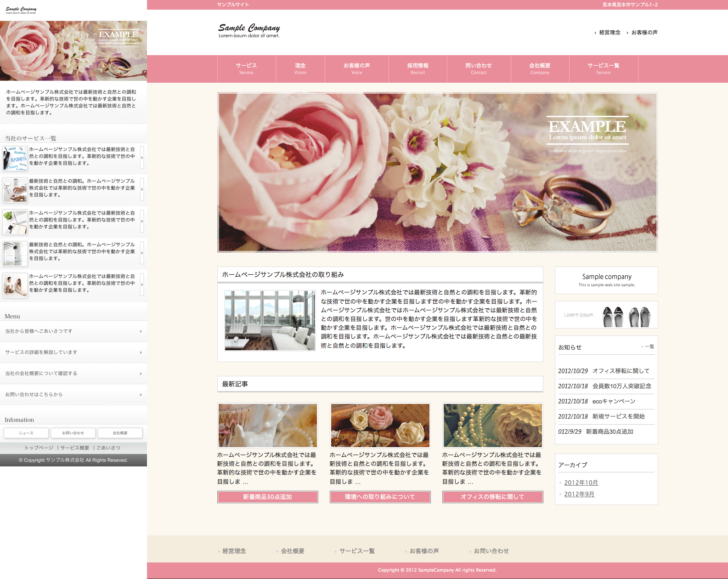Click 一覧 link next to お知らせ
Viewport: 728px width, 579px height.
649,346
